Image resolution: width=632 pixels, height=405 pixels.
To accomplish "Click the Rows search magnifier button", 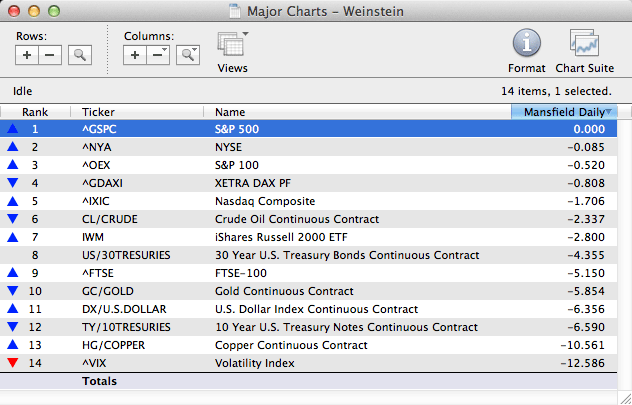I will pos(78,55).
